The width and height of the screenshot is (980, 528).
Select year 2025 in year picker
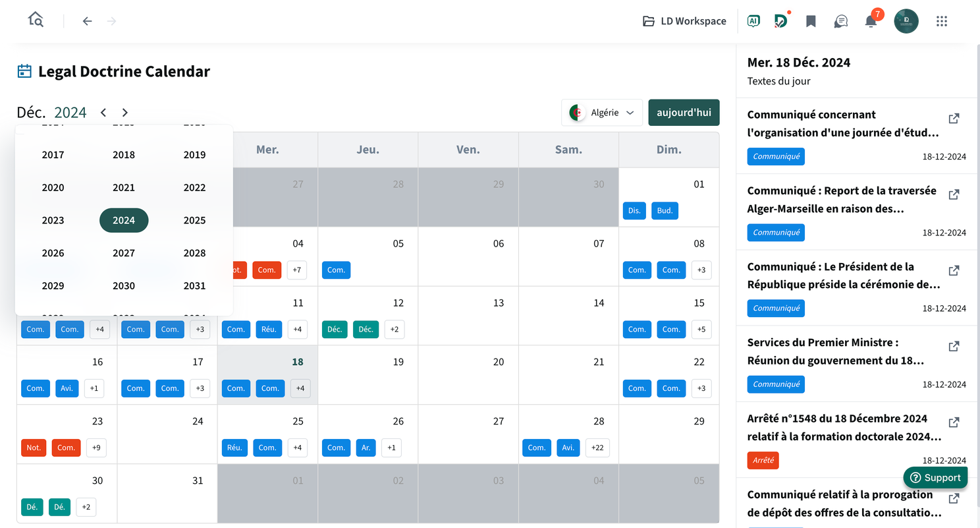click(194, 220)
